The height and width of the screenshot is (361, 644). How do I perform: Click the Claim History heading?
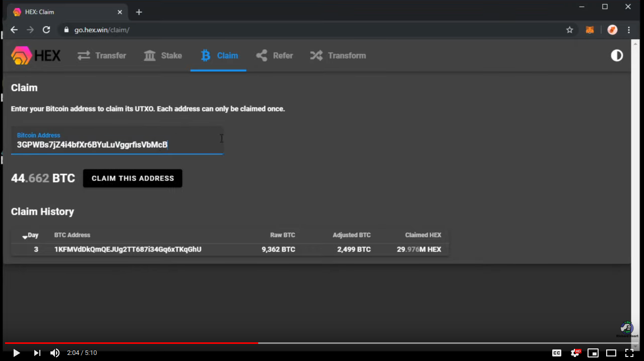[42, 212]
